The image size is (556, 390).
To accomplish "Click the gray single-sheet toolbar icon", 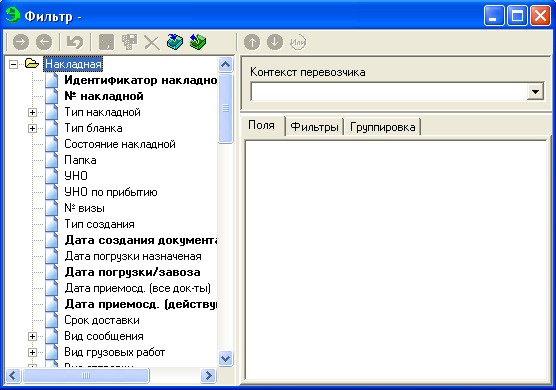I will point(106,42).
